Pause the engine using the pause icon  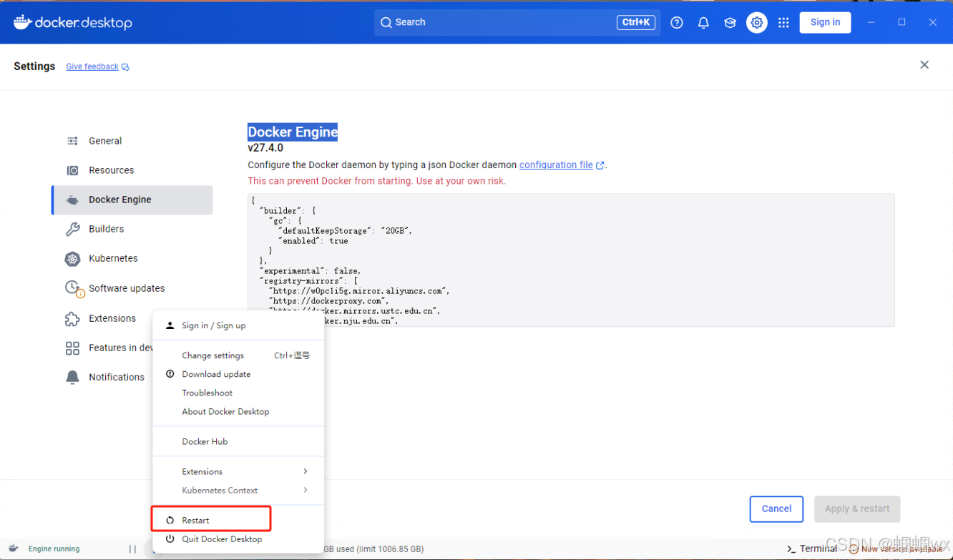pos(132,549)
